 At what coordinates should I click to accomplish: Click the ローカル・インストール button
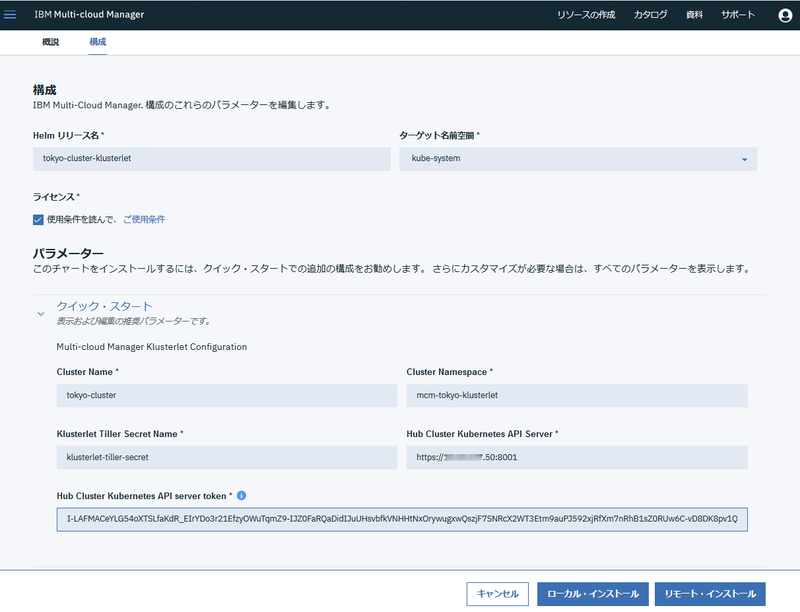592,594
